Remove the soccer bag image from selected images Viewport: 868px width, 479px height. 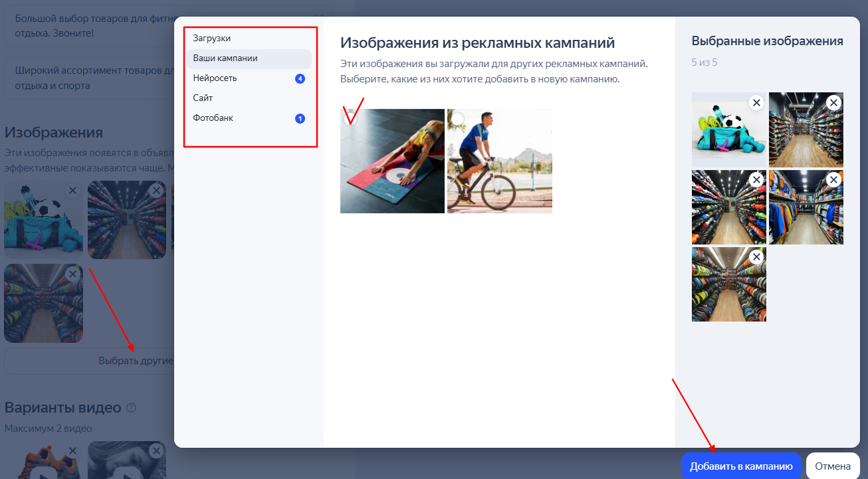pyautogui.click(x=756, y=102)
